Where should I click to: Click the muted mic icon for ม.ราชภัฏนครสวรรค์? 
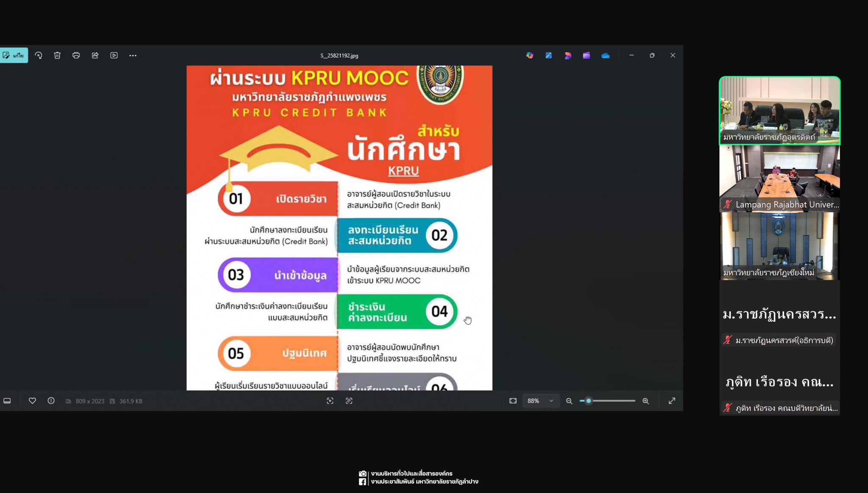(x=728, y=340)
